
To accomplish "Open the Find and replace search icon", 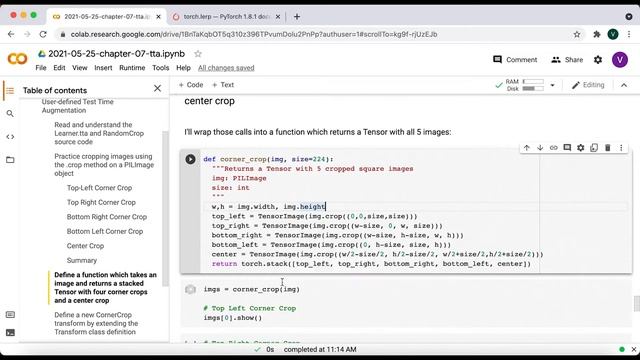I will point(10,113).
